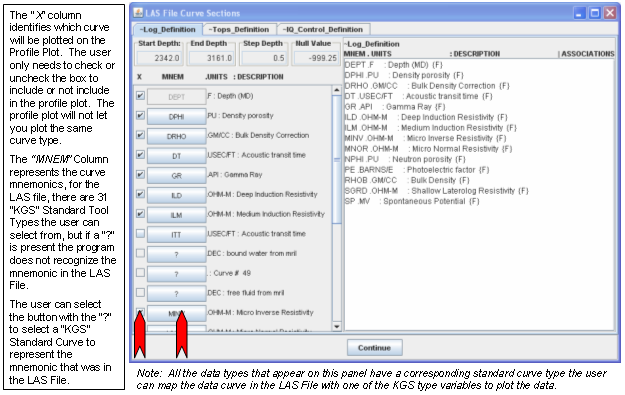Select the "?" button for Curve # 49
Screen dimensions: 625x395
click(x=177, y=274)
